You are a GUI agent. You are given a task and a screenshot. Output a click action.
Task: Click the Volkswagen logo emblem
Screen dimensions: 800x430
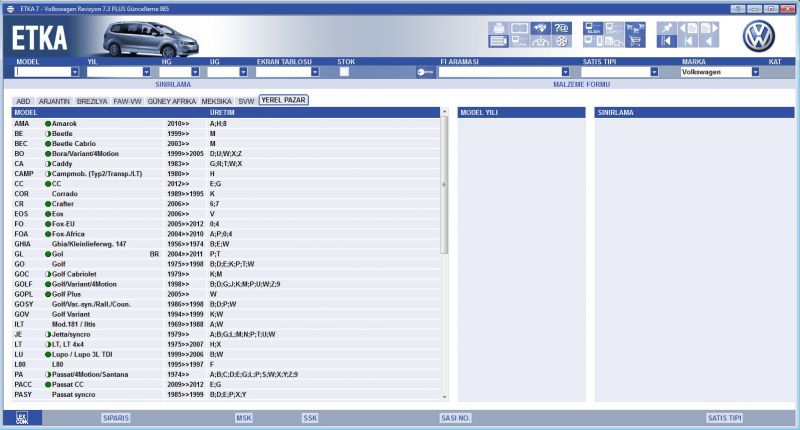coord(759,36)
